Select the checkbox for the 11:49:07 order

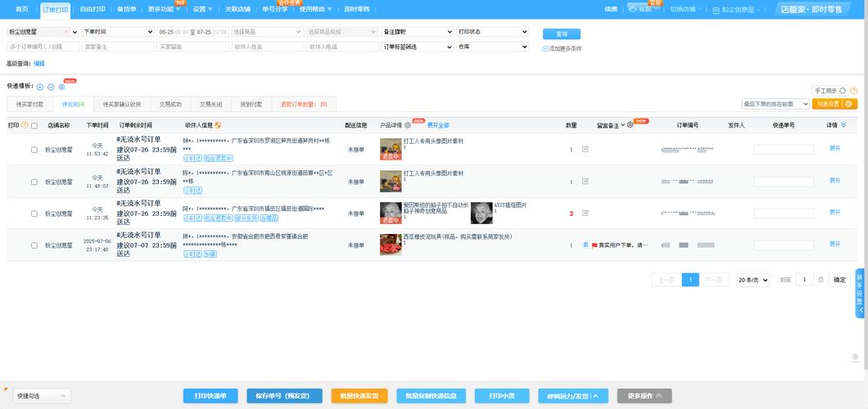click(34, 182)
